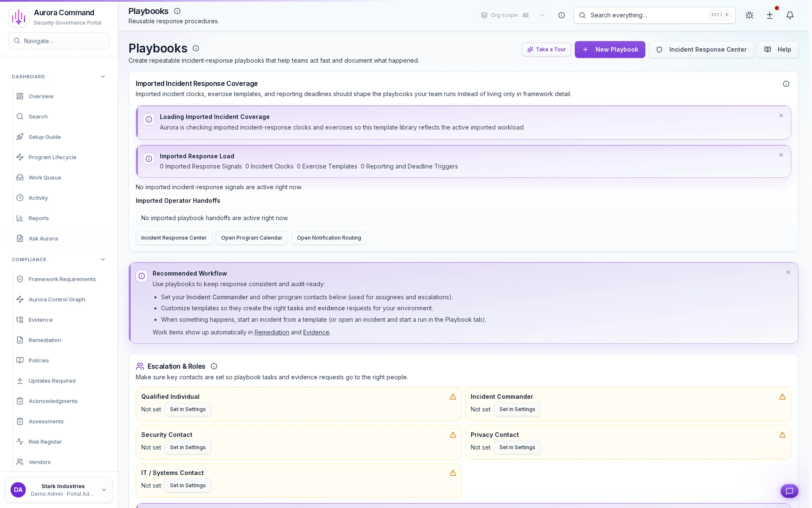
Task: Click the bug report icon in the header
Action: click(x=749, y=15)
